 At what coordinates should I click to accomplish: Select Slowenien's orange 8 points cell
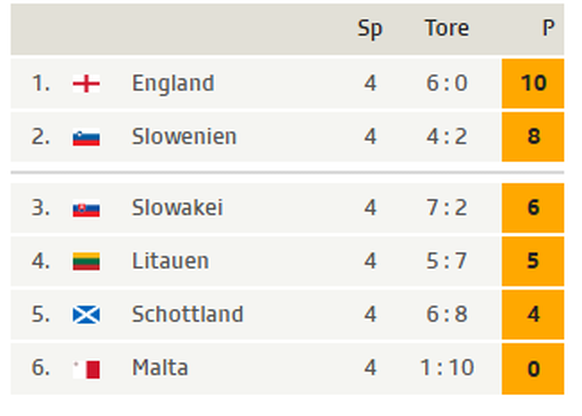(533, 137)
